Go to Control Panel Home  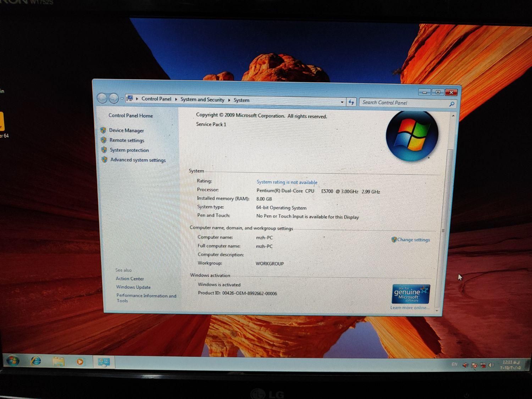pyautogui.click(x=131, y=116)
